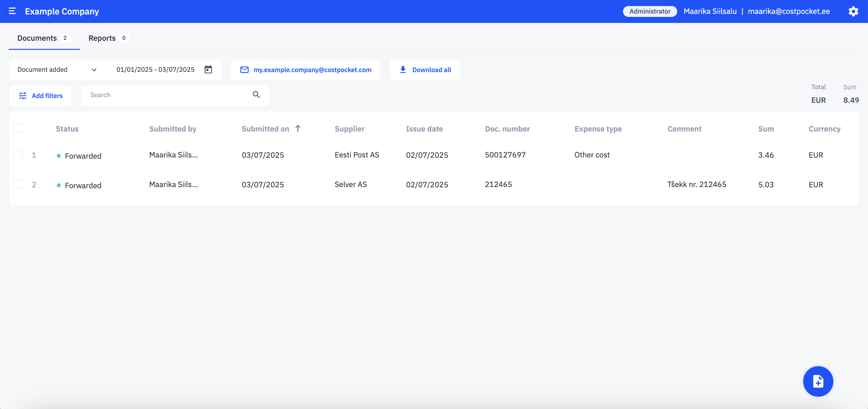Click the envelope icon beside company email
Image resolution: width=868 pixels, height=409 pixels.
pos(244,70)
